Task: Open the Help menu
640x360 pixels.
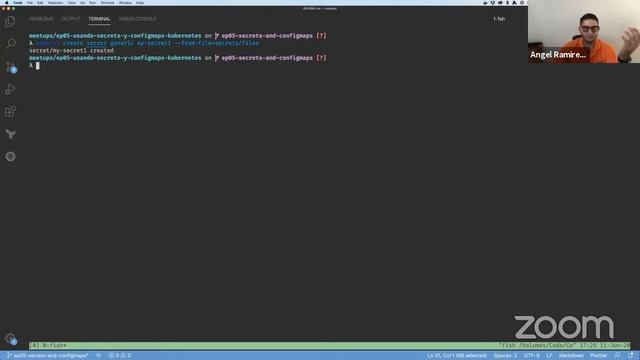Action: (140, 3)
